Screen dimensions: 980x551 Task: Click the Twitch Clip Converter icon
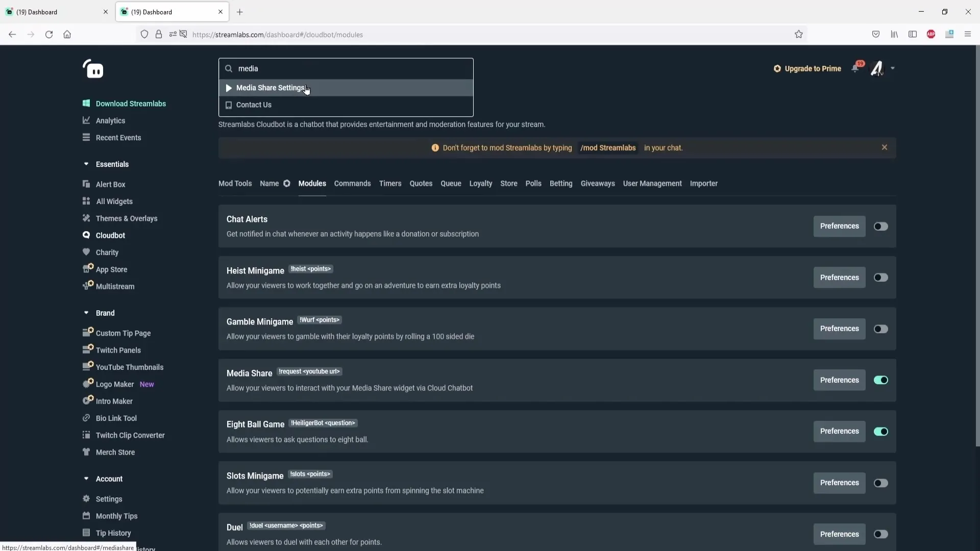tap(86, 435)
